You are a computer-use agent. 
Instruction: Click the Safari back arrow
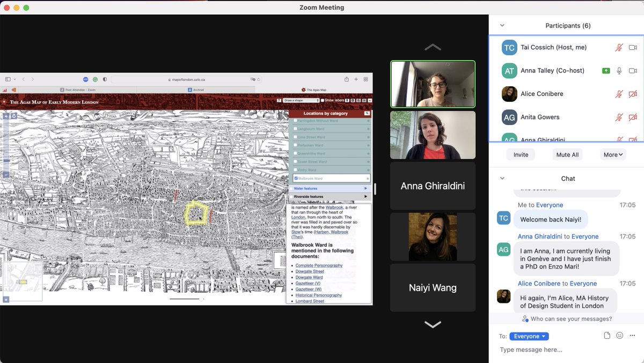(x=24, y=79)
